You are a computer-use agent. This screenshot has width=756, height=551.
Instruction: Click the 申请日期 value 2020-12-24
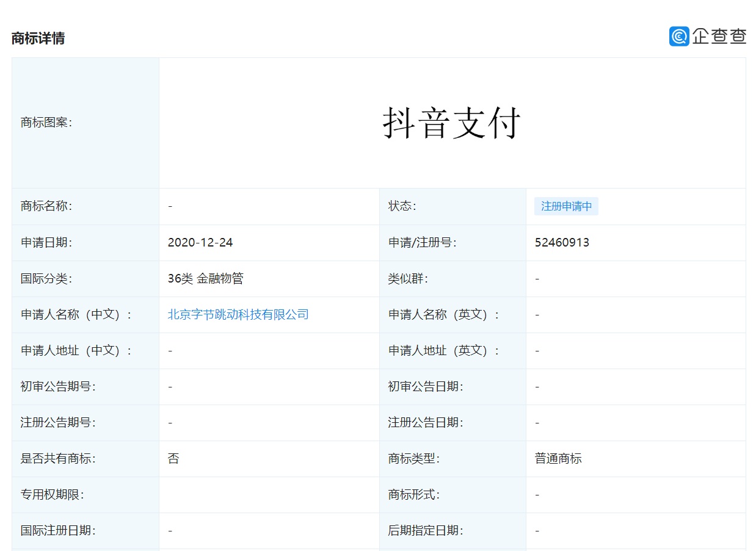pyautogui.click(x=200, y=242)
